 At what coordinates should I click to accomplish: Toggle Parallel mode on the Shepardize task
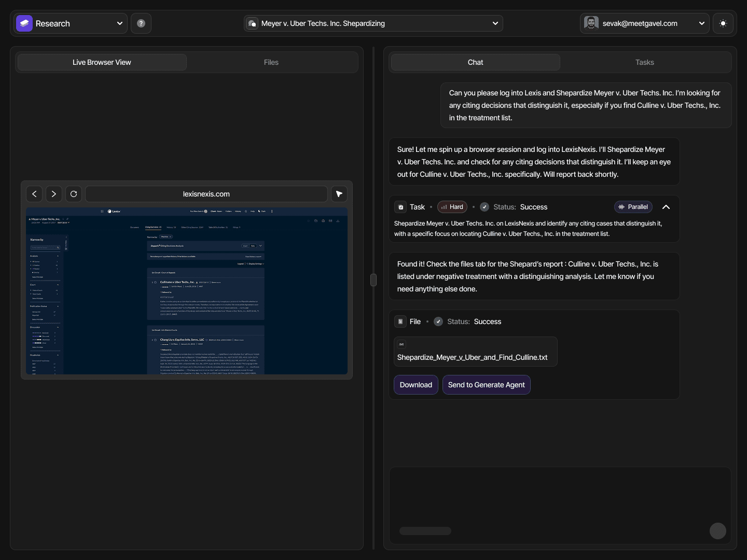tap(633, 207)
